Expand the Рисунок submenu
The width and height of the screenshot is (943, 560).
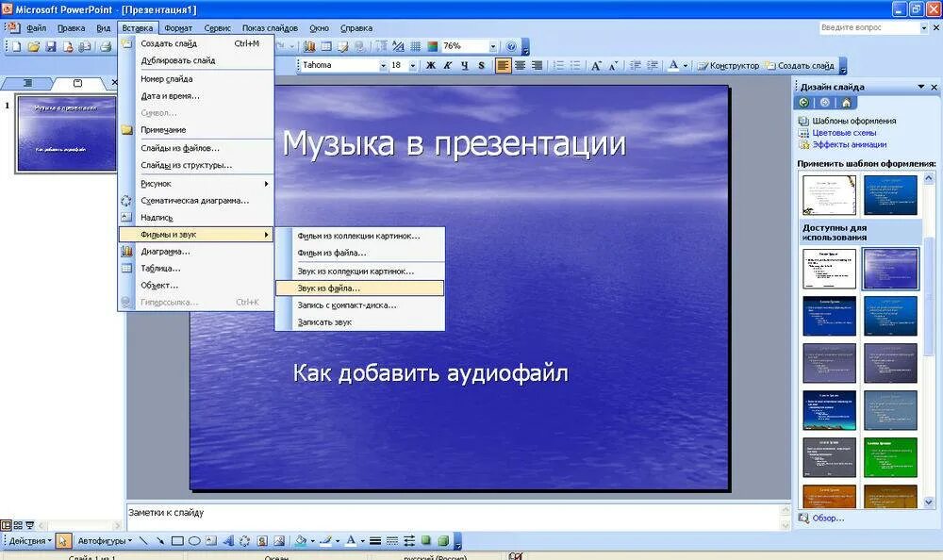tap(197, 184)
